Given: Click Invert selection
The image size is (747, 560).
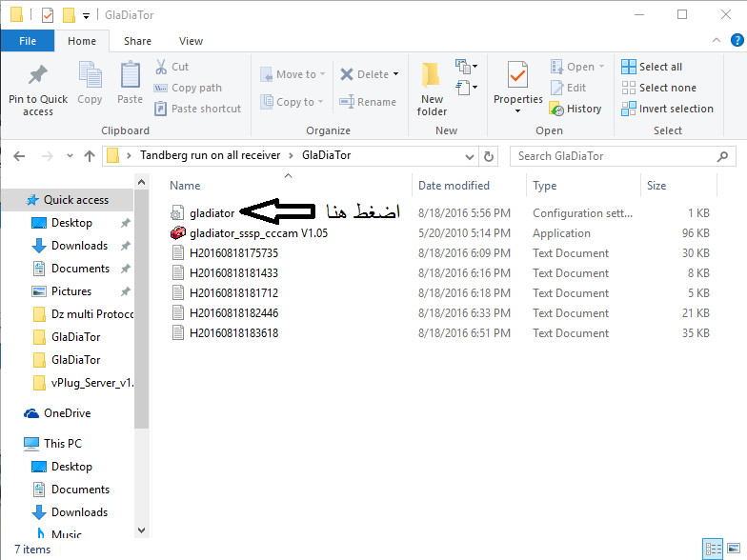Looking at the screenshot, I should pyautogui.click(x=667, y=109).
